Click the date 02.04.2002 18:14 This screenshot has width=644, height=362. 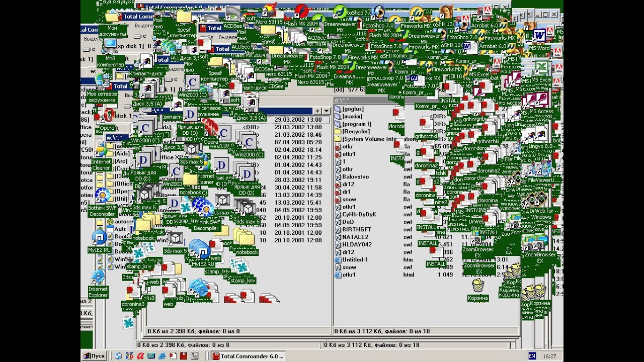(x=298, y=150)
